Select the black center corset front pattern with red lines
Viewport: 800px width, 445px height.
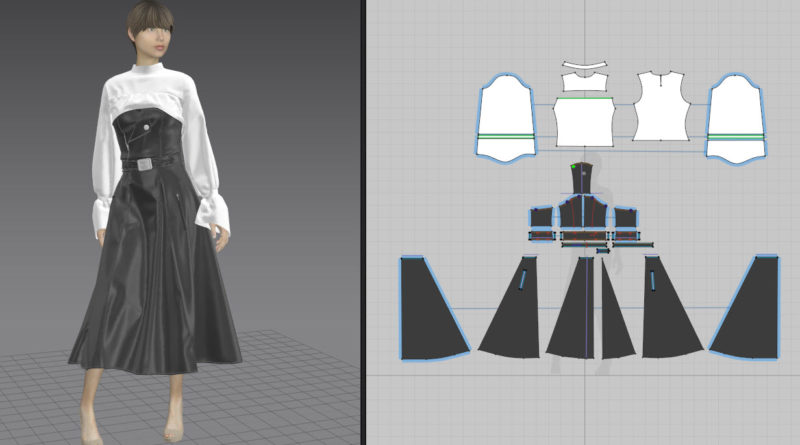(x=583, y=212)
